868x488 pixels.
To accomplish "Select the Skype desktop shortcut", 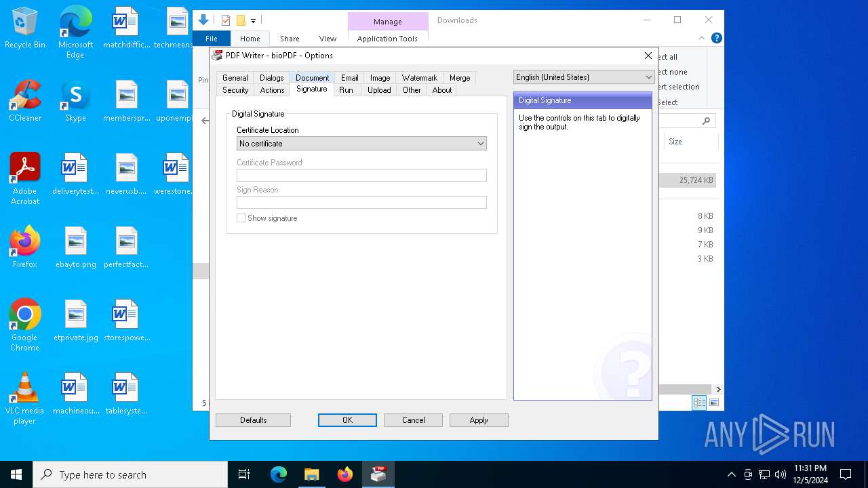I will coord(75,101).
